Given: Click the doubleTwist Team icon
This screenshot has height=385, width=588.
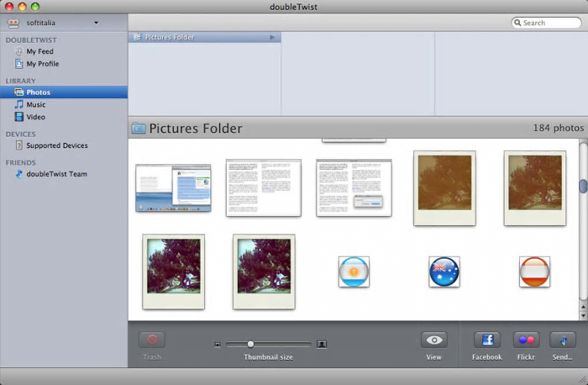Looking at the screenshot, I should click(19, 174).
